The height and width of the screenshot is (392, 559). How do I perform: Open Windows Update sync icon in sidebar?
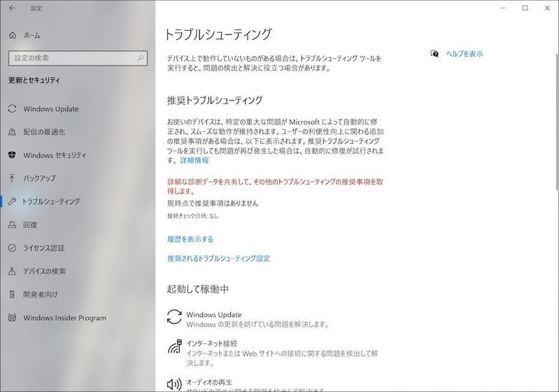pyautogui.click(x=12, y=109)
